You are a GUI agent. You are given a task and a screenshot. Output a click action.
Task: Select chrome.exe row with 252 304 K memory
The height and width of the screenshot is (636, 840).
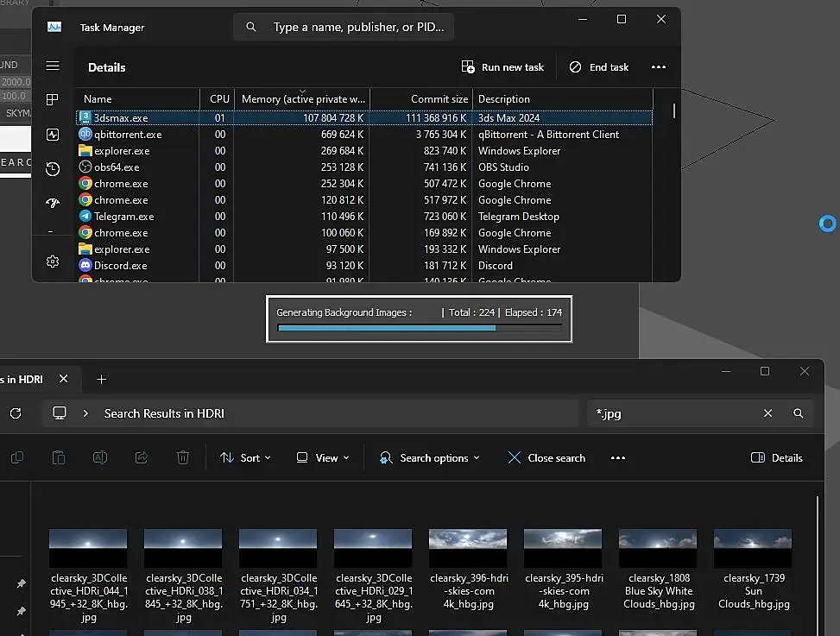coord(364,184)
